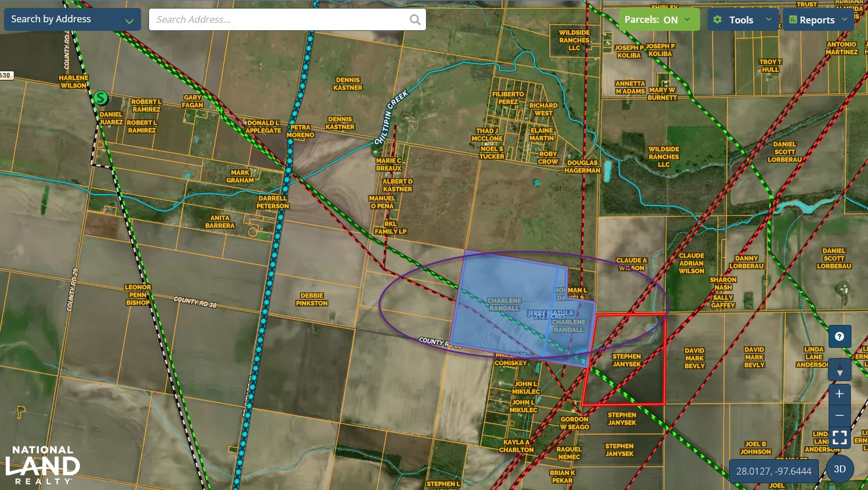The width and height of the screenshot is (868, 490).
Task: Open the Tools dropdown menu
Action: 742,19
